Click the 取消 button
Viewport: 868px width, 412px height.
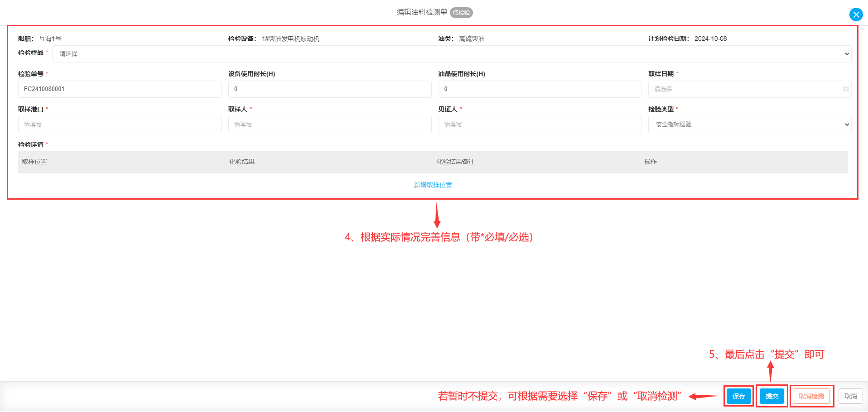click(x=850, y=396)
